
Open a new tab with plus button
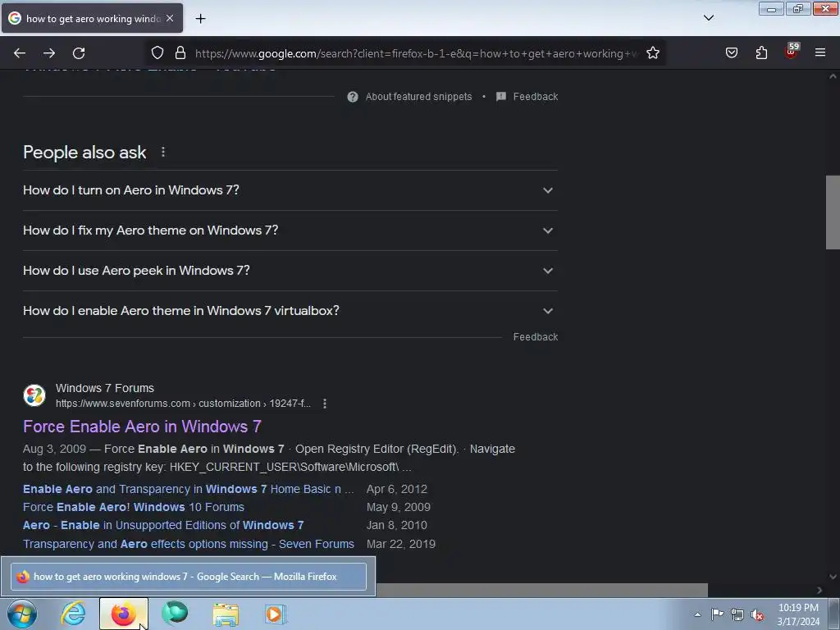coord(200,19)
